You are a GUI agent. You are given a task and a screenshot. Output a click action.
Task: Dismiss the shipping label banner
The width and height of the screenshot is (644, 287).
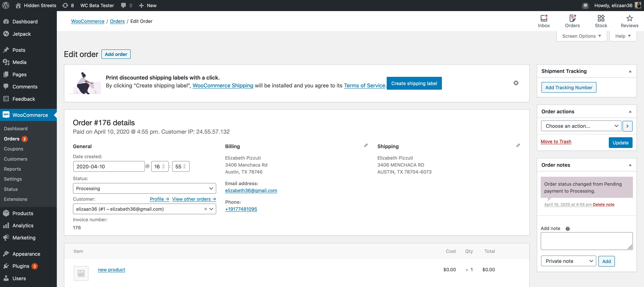click(x=516, y=83)
